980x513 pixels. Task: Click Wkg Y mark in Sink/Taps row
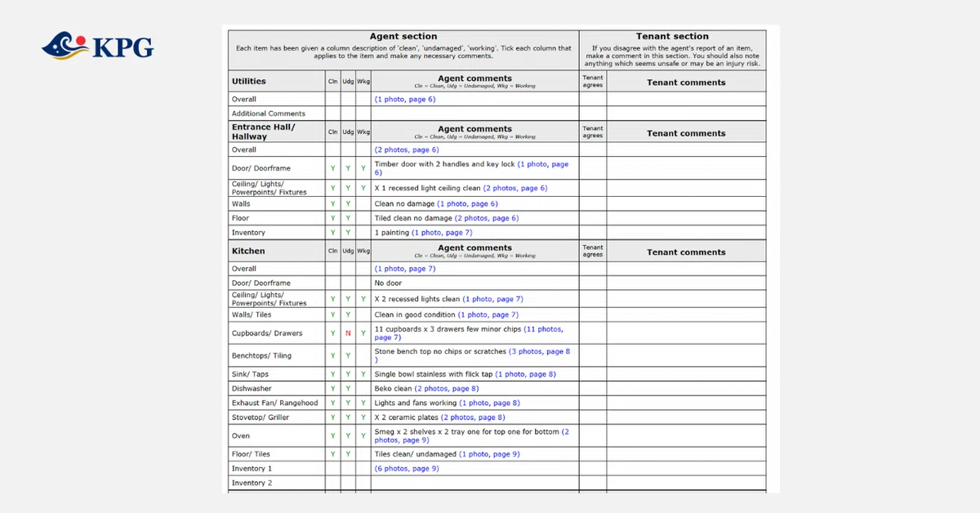pyautogui.click(x=363, y=374)
